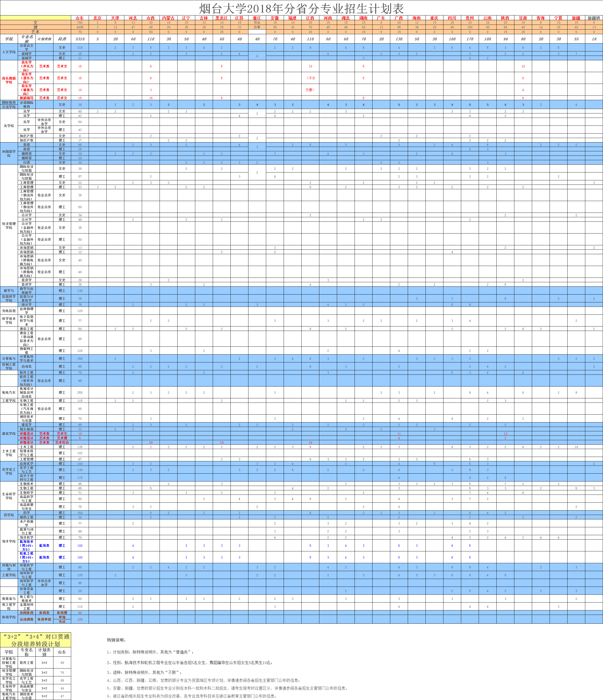Click the yellow 对口贯通分段培养转段计划 header
Image resolution: width=603 pixels, height=700 pixels.
[x=35, y=640]
